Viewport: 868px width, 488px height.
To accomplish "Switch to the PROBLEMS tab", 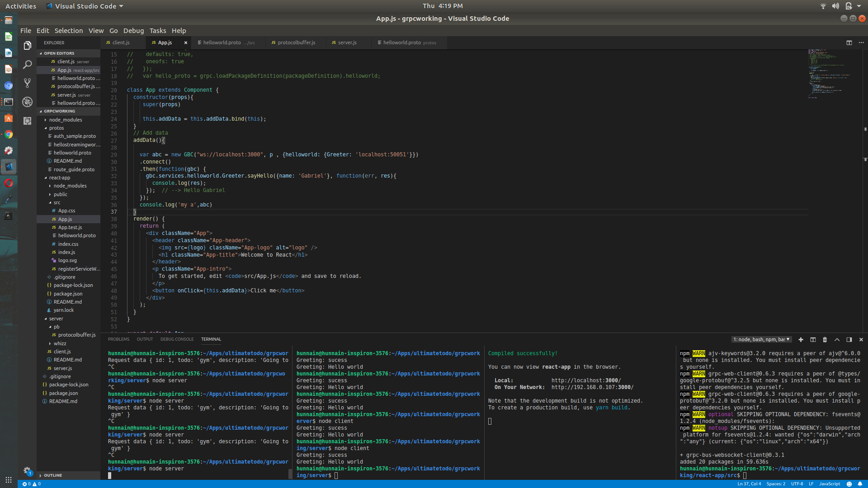I will pos(118,339).
